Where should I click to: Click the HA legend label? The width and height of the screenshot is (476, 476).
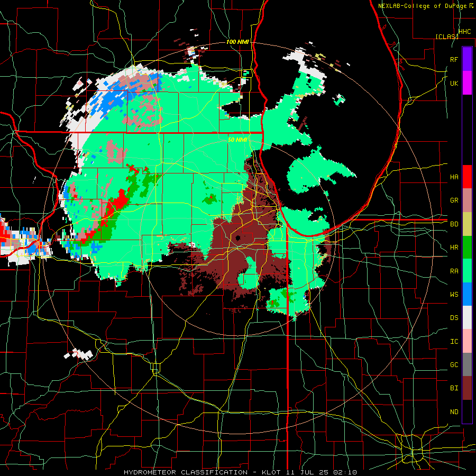(454, 177)
